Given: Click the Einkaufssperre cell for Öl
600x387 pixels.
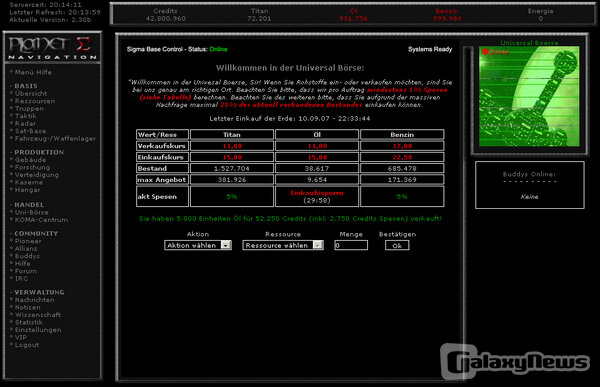Looking at the screenshot, I should tap(317, 196).
